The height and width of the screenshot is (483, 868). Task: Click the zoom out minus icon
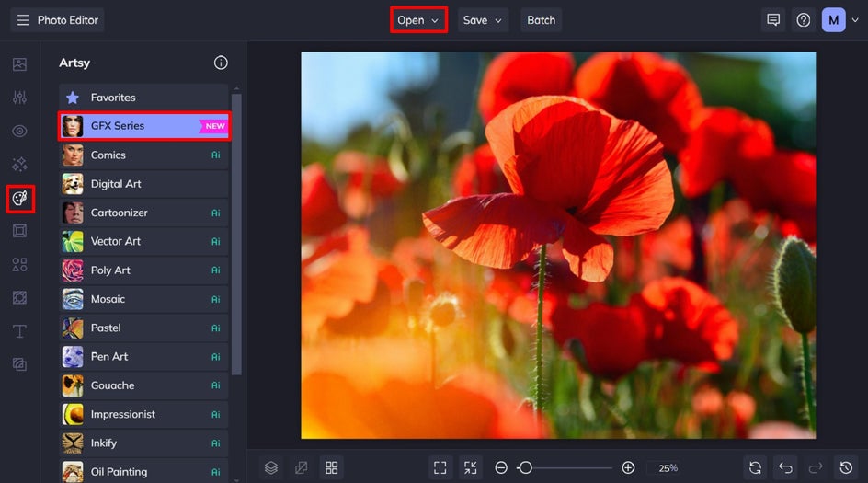tap(501, 468)
